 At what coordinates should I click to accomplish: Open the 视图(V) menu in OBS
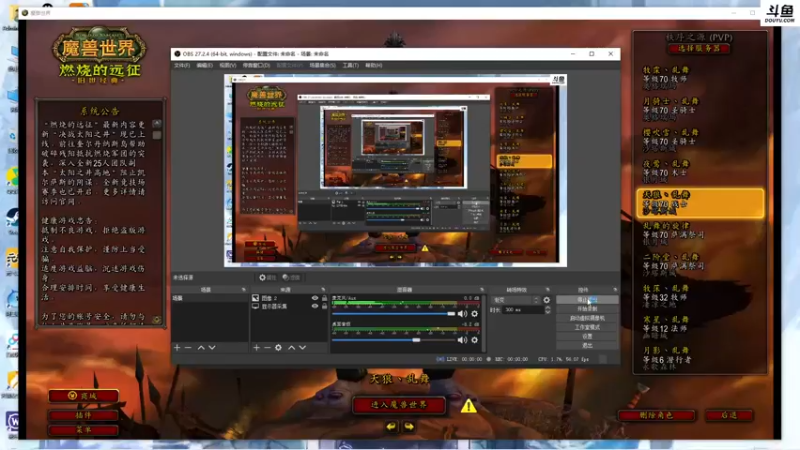228,65
